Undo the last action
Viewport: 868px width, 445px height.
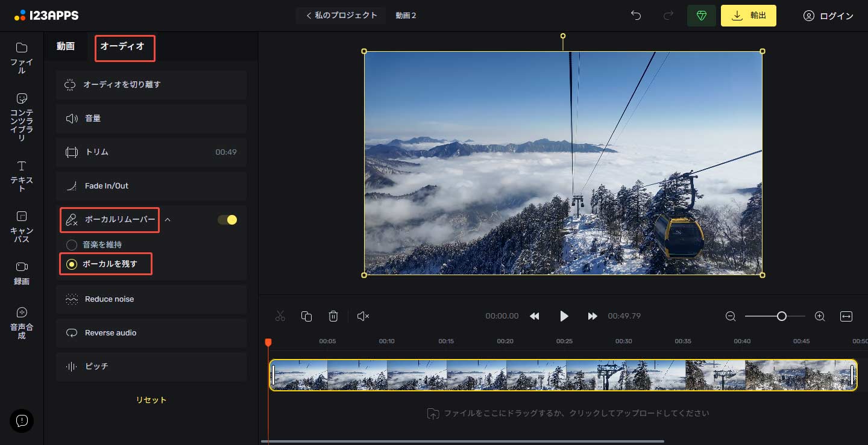point(636,16)
